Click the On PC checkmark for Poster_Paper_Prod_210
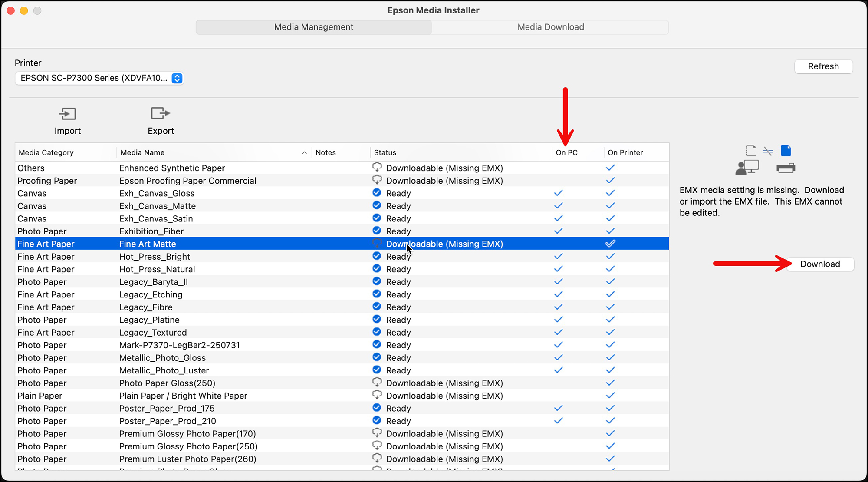This screenshot has height=482, width=868. pyautogui.click(x=559, y=420)
